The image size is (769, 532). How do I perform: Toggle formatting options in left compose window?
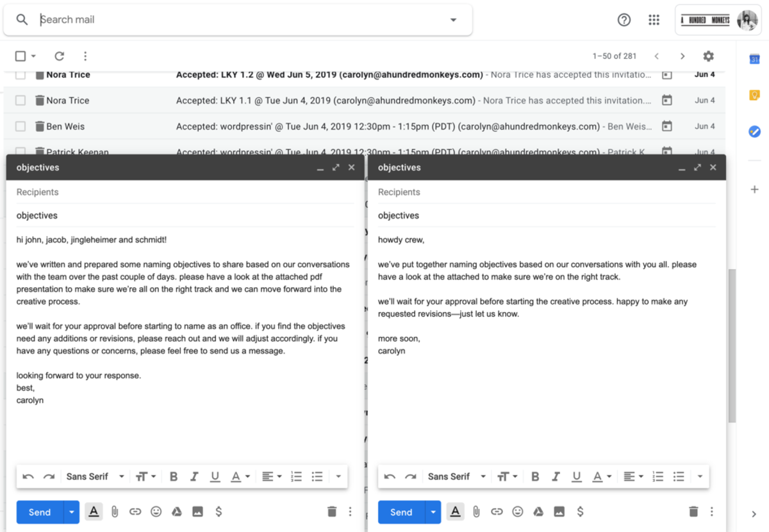(94, 511)
